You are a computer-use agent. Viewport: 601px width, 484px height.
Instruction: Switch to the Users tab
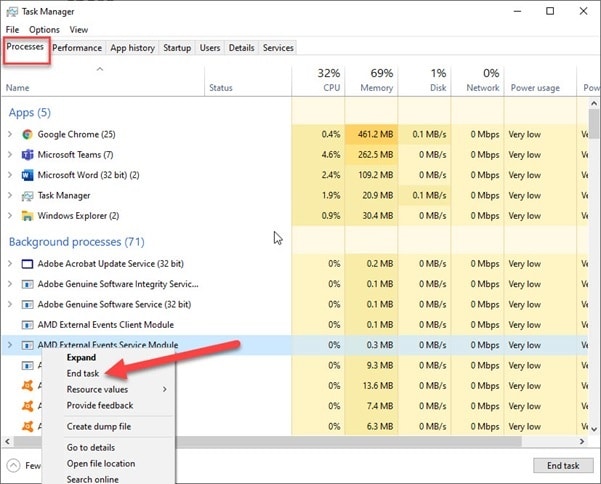tap(210, 48)
